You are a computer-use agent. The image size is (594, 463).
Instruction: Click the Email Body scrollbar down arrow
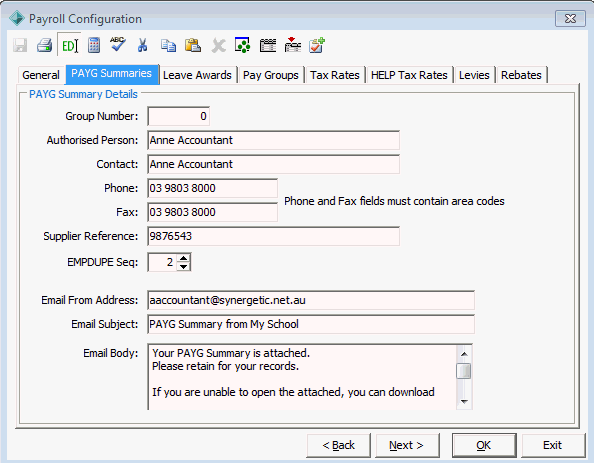464,402
